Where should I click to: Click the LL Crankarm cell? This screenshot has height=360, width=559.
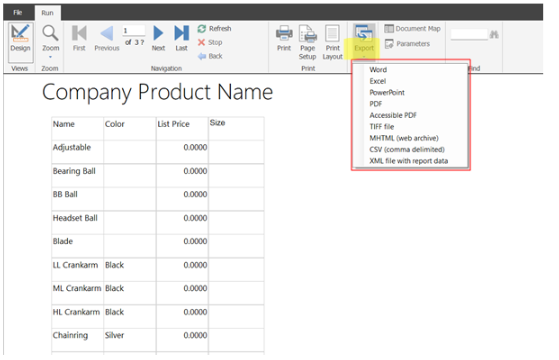[77, 270]
